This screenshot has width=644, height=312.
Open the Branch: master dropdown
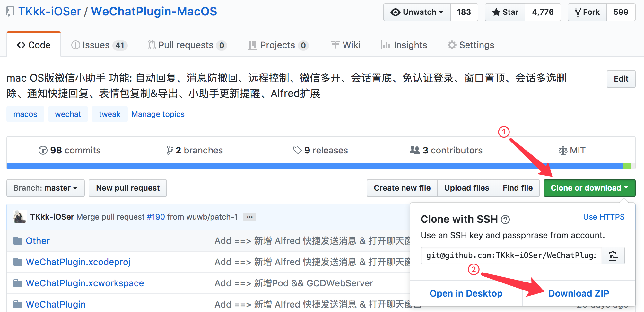click(x=46, y=188)
